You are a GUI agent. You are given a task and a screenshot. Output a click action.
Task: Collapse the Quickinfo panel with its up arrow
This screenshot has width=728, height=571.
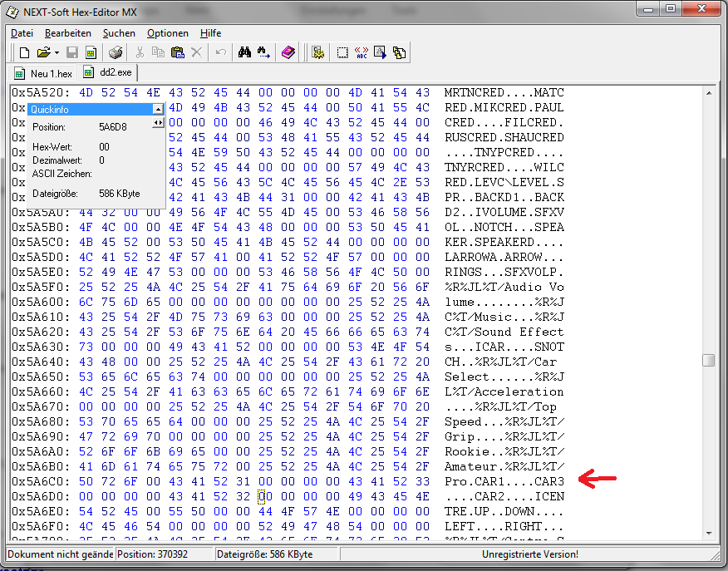(x=157, y=110)
